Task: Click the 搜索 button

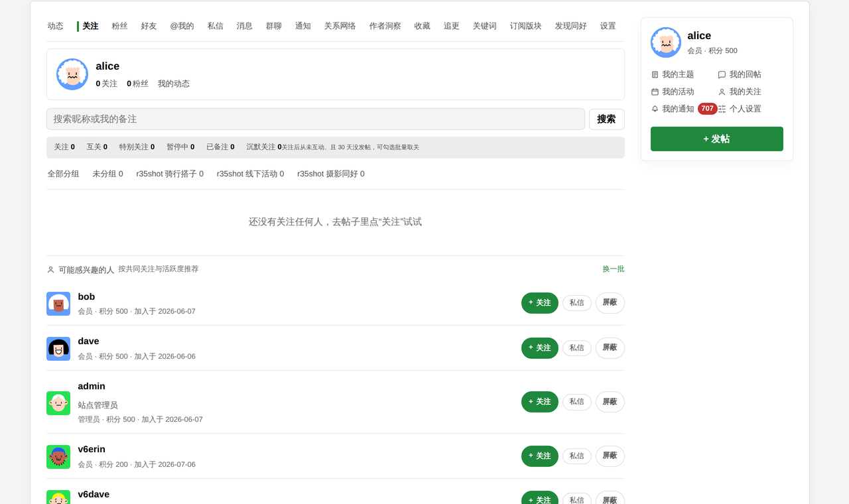Action: tap(606, 119)
